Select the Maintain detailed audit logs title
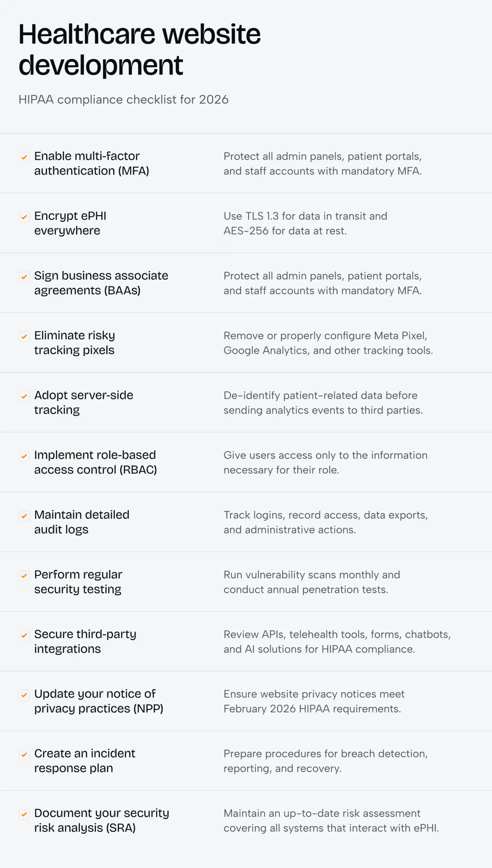The width and height of the screenshot is (492, 868). pyautogui.click(x=82, y=522)
